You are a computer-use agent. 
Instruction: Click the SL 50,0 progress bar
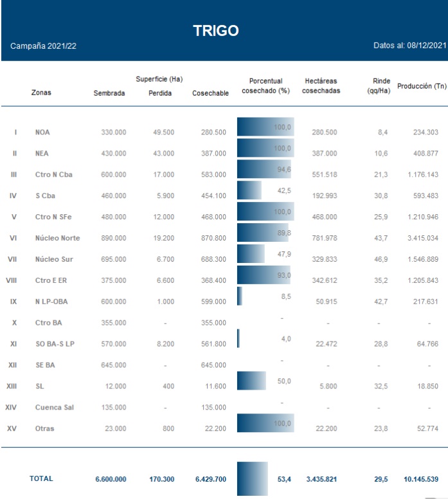pos(251,381)
